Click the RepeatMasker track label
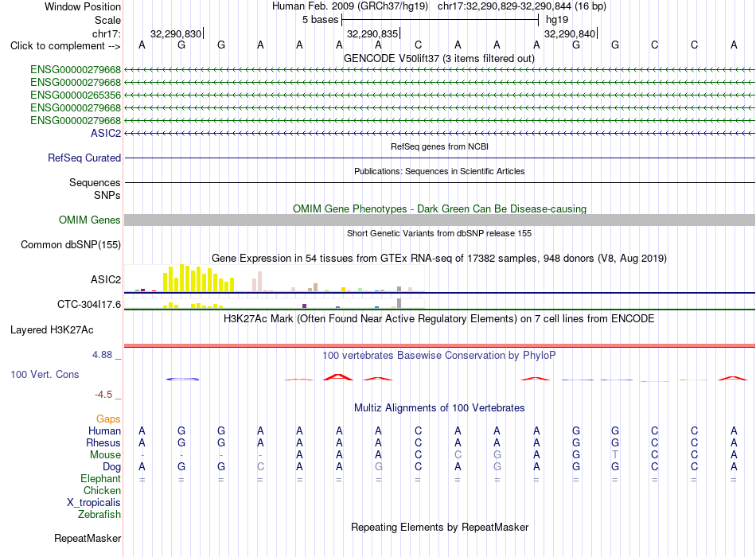 [x=88, y=538]
